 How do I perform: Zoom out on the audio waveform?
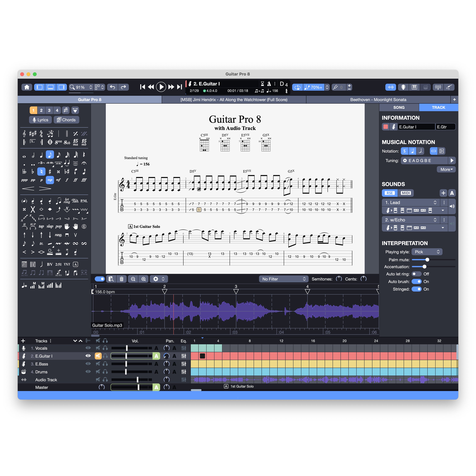tap(133, 279)
